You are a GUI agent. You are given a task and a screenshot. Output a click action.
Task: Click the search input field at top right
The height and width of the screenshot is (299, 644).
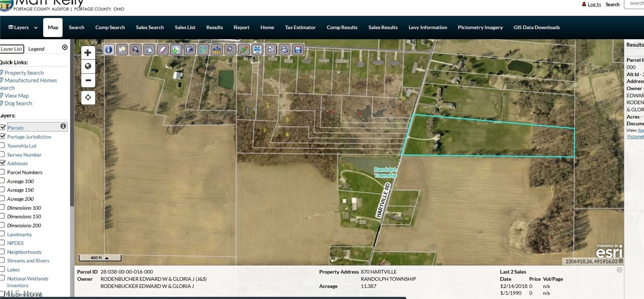coord(636,3)
